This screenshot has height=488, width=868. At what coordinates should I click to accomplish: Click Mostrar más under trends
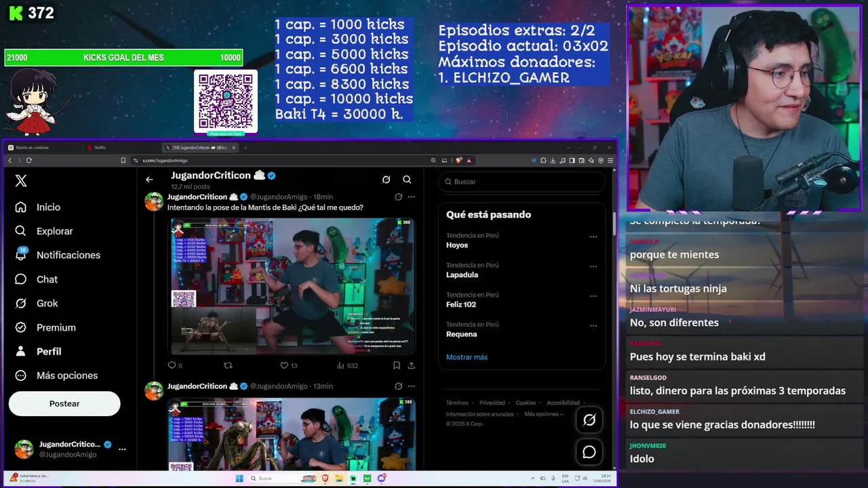coord(467,357)
